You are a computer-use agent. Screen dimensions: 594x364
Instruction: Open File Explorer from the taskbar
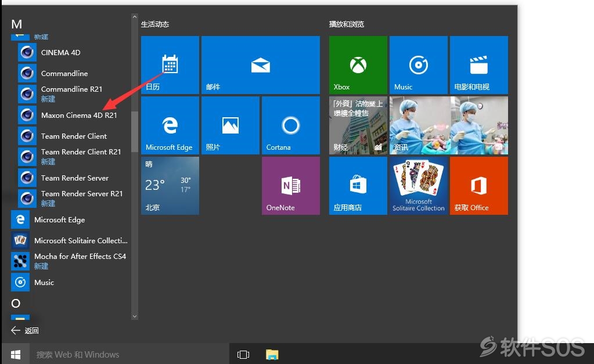[x=272, y=354]
